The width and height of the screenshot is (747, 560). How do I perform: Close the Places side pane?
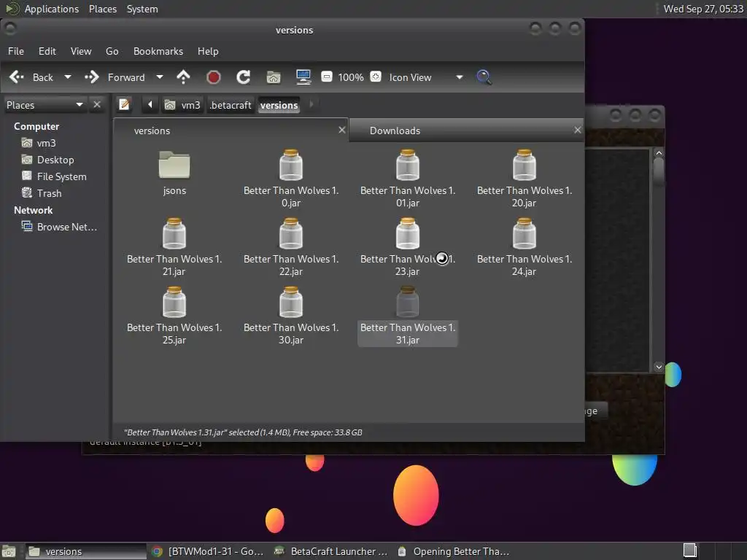pos(97,104)
